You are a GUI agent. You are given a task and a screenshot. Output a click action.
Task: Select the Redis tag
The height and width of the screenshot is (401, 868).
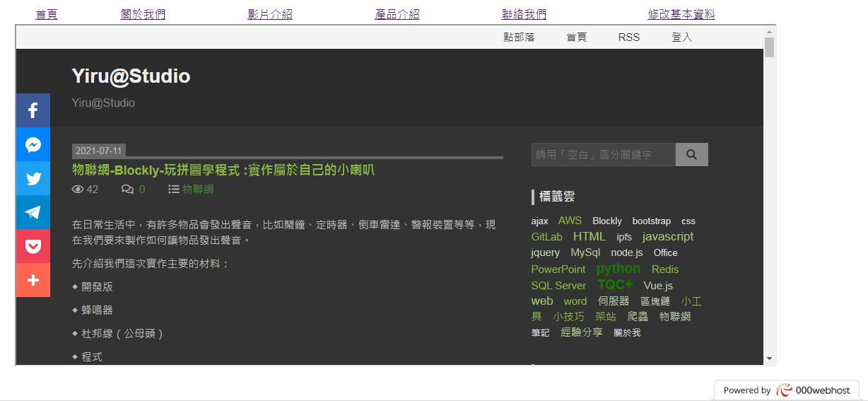pos(665,269)
